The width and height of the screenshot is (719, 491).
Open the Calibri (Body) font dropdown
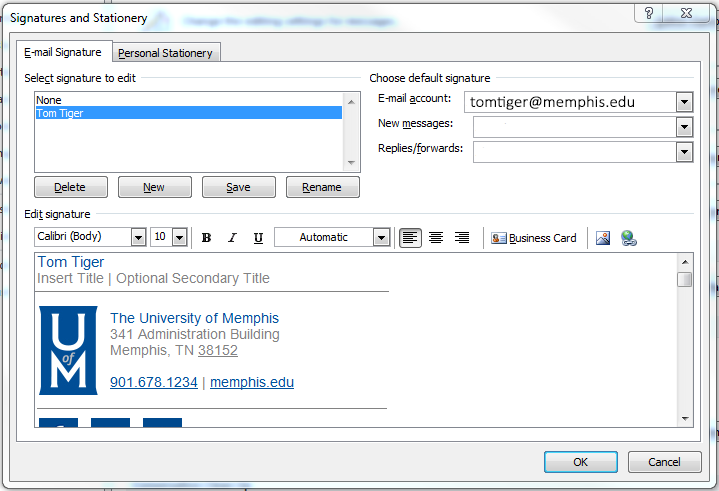(x=138, y=238)
